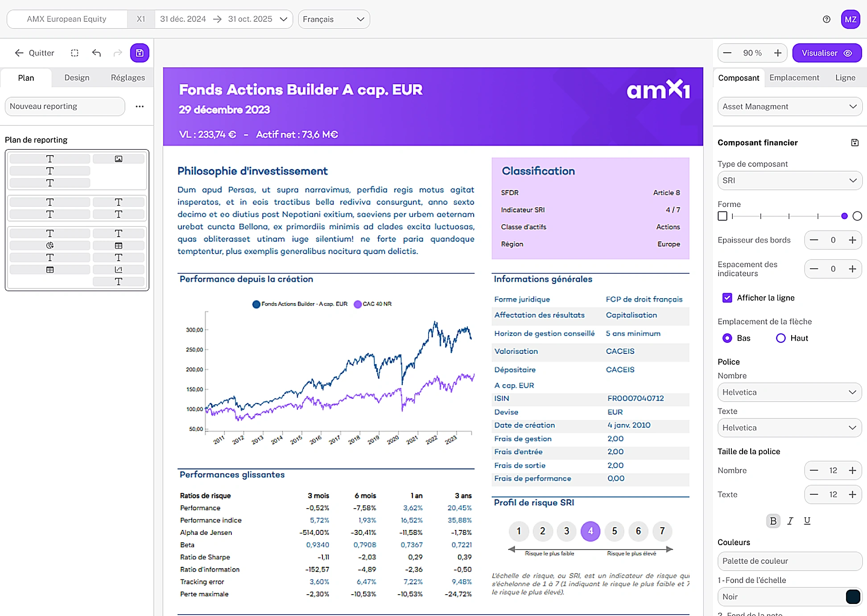This screenshot has height=616, width=867.
Task: Click the ISIN value FR0007040712
Action: coord(636,398)
